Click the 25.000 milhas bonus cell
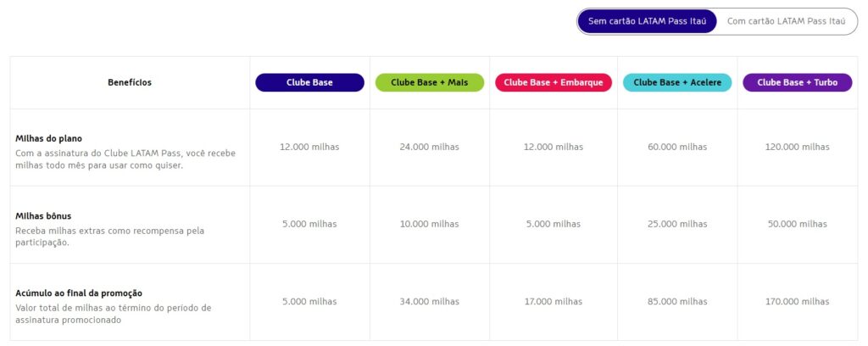 tap(677, 224)
